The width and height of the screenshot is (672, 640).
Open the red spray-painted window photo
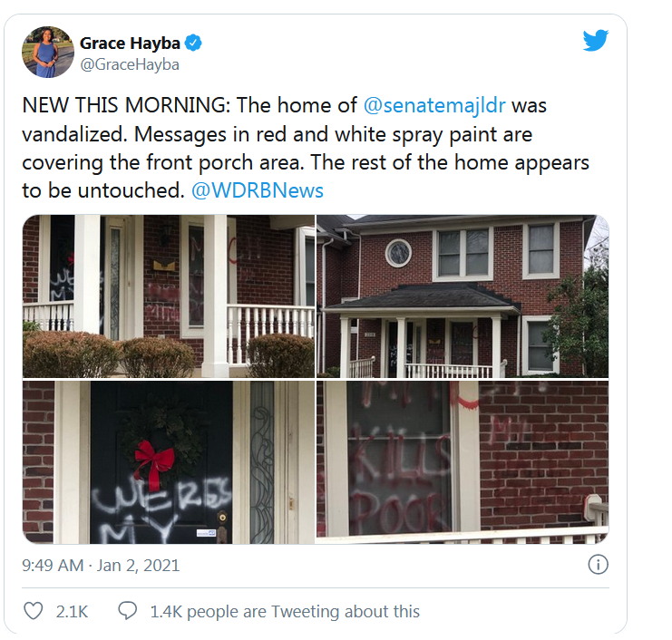click(463, 462)
